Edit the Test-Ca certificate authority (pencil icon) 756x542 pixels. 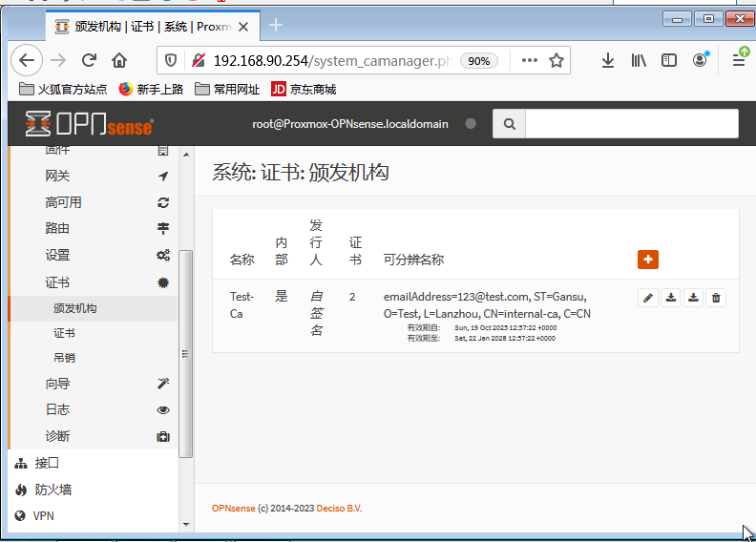point(648,298)
